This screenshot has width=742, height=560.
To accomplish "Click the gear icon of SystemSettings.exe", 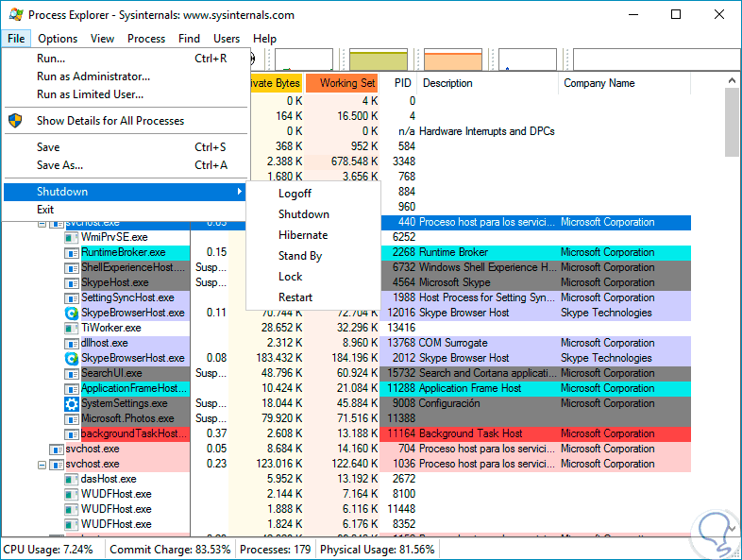I will [x=71, y=403].
